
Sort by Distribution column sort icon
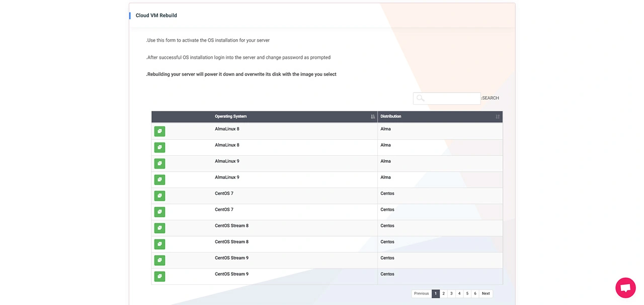coord(498,117)
